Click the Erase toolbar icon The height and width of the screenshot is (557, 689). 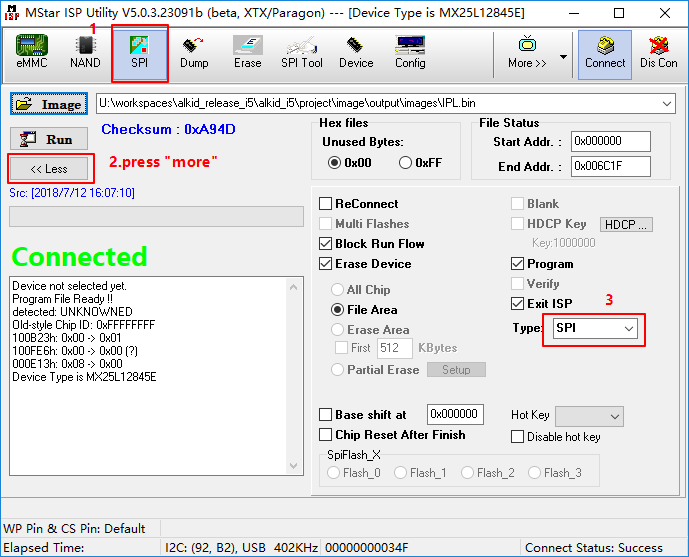coord(247,53)
